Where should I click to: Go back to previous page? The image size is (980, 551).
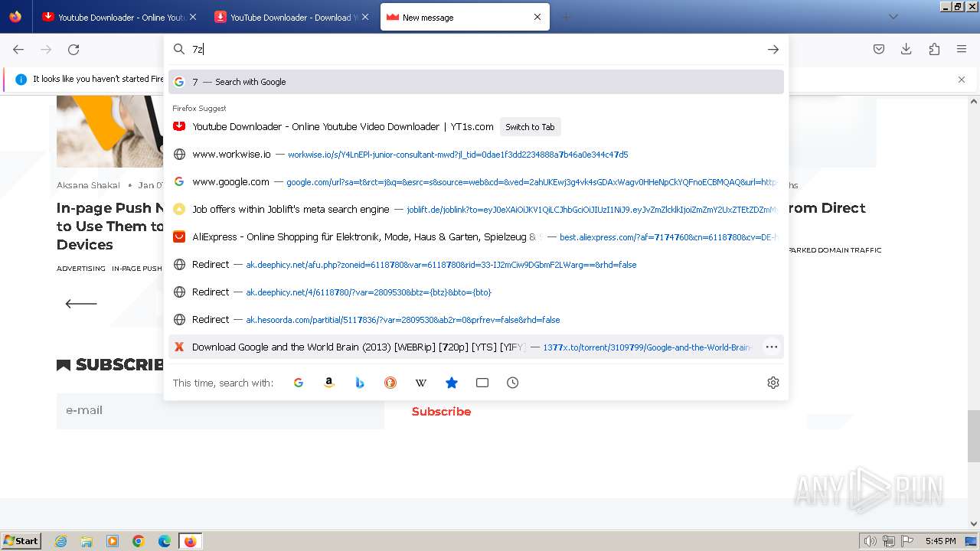(x=18, y=49)
